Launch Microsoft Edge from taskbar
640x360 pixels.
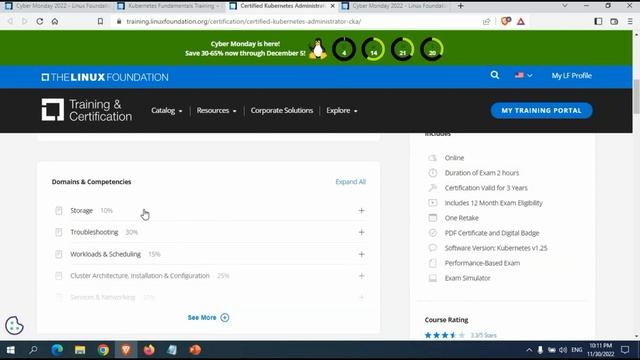coord(57,350)
